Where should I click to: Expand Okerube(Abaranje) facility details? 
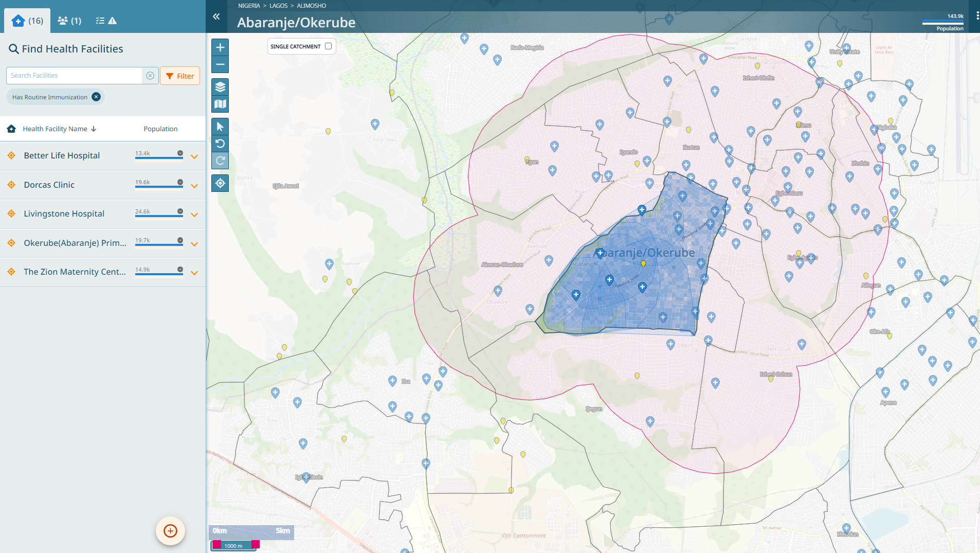click(194, 244)
